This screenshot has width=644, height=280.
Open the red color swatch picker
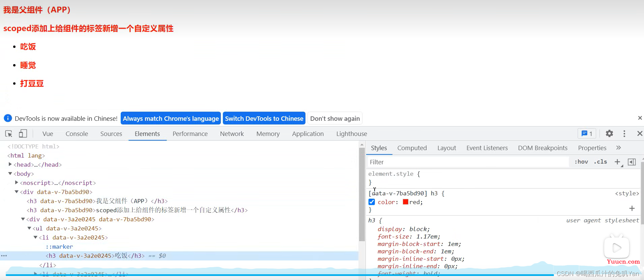pos(406,202)
